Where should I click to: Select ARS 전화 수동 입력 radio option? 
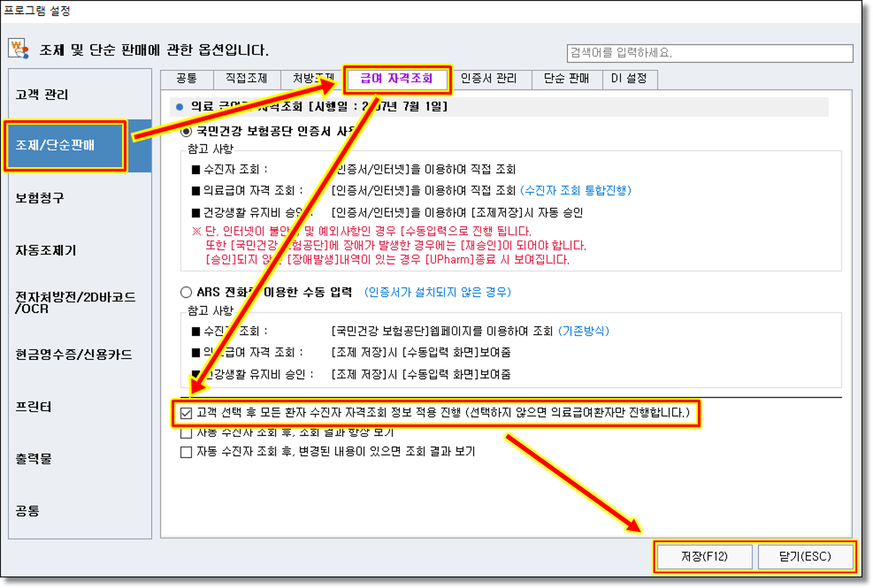coord(186,292)
